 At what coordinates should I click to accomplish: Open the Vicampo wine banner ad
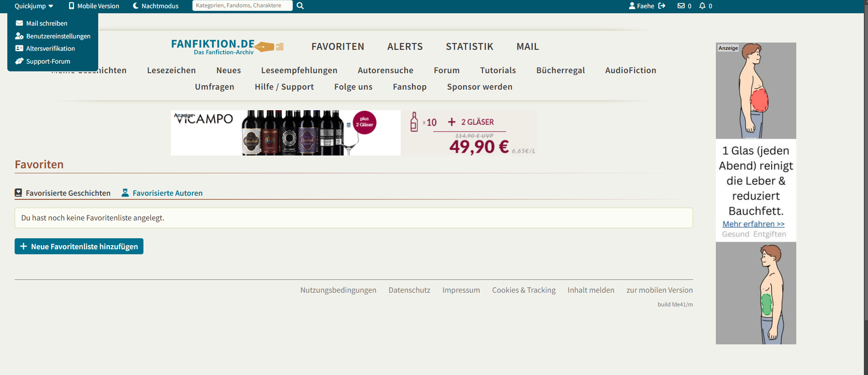[x=353, y=133]
